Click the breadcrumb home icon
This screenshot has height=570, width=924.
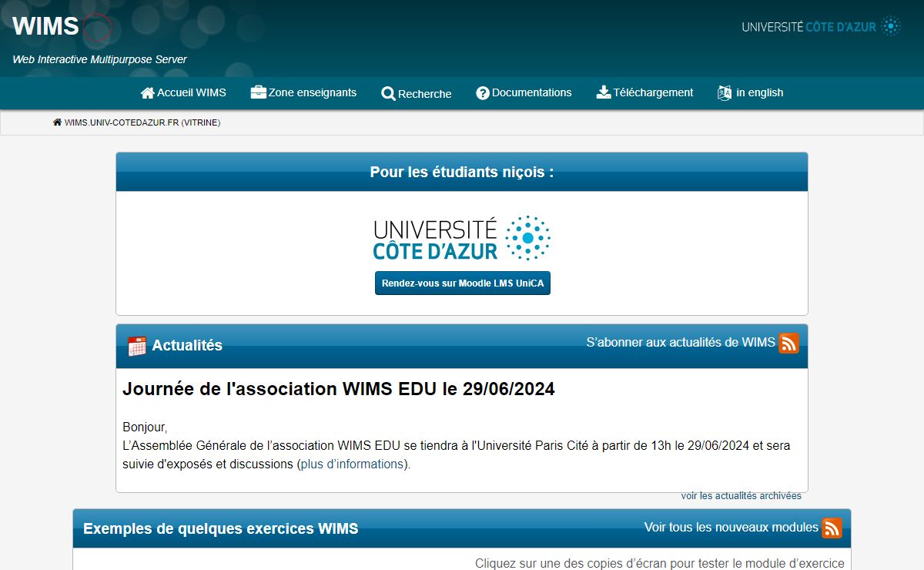(x=57, y=122)
